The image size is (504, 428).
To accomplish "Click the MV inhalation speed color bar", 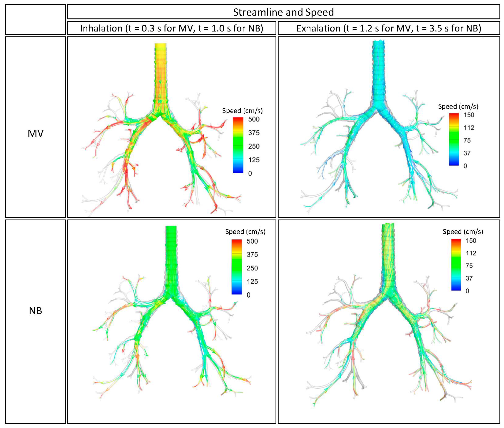I will [238, 145].
